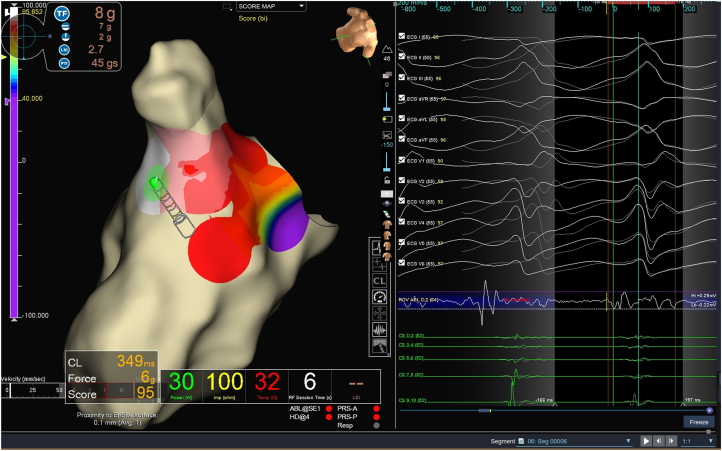This screenshot has width=722, height=451.
Task: Click the four-arrow move tool icon
Action: click(379, 314)
